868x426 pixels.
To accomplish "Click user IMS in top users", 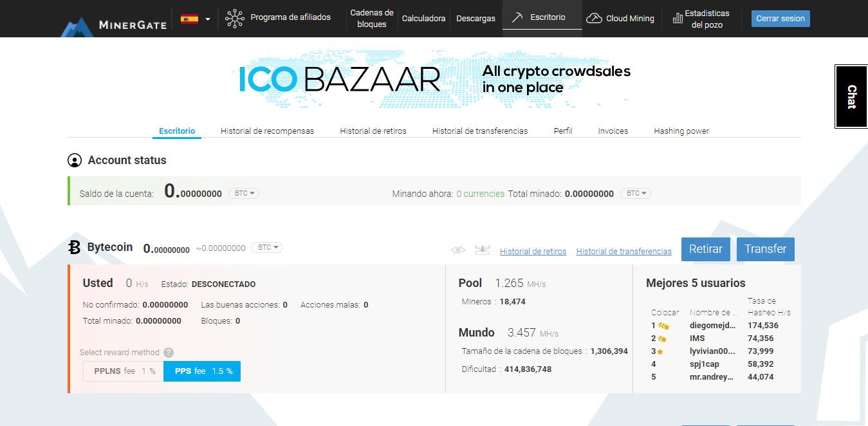I will pyautogui.click(x=697, y=338).
